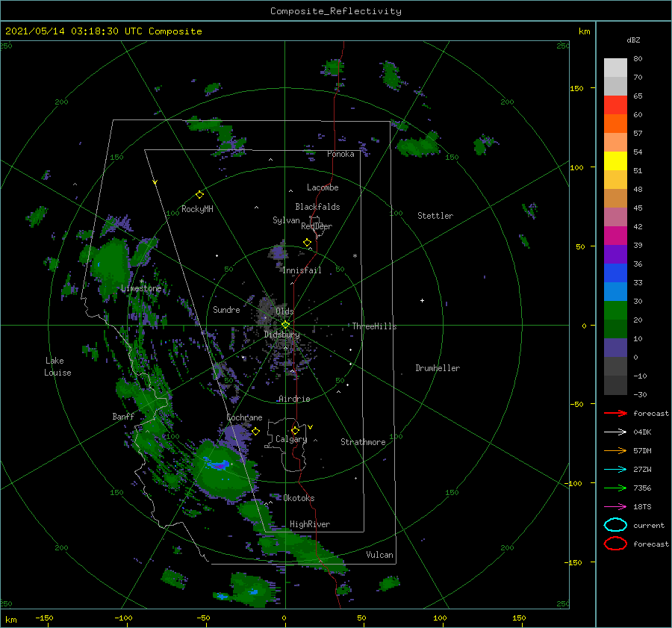672x628 pixels.
Task: Click the Innisfail town label
Action: click(x=302, y=270)
